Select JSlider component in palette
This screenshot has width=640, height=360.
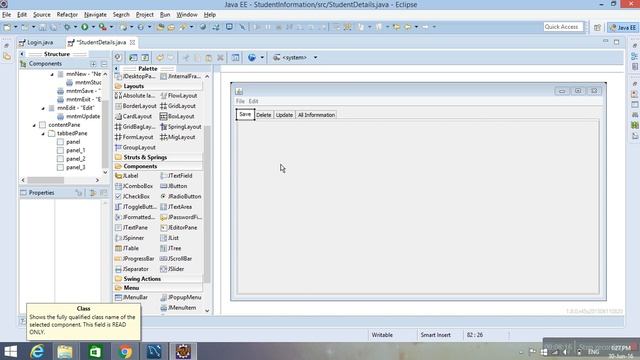pos(172,269)
